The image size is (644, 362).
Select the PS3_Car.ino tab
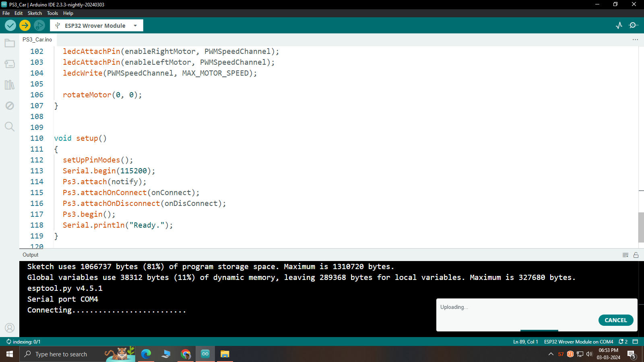37,39
